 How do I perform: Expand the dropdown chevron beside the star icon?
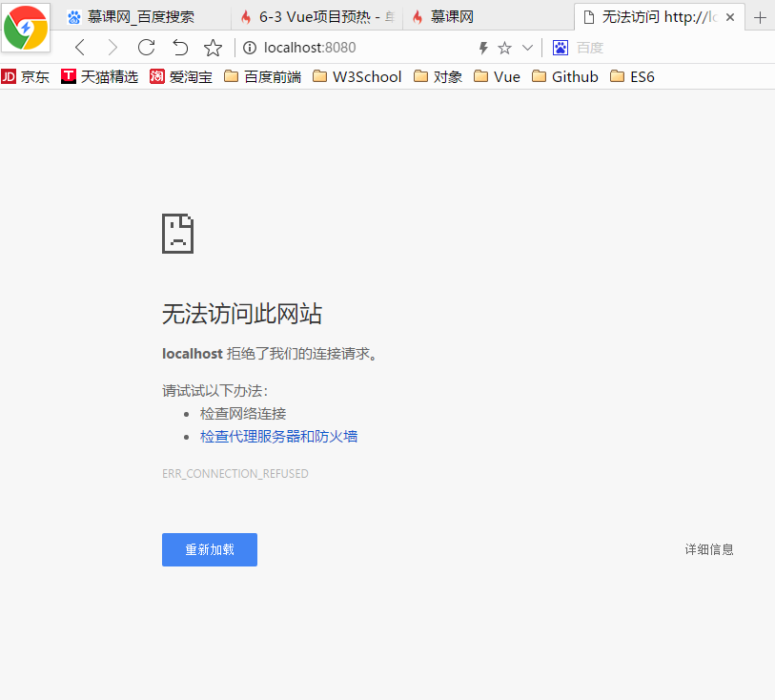527,47
